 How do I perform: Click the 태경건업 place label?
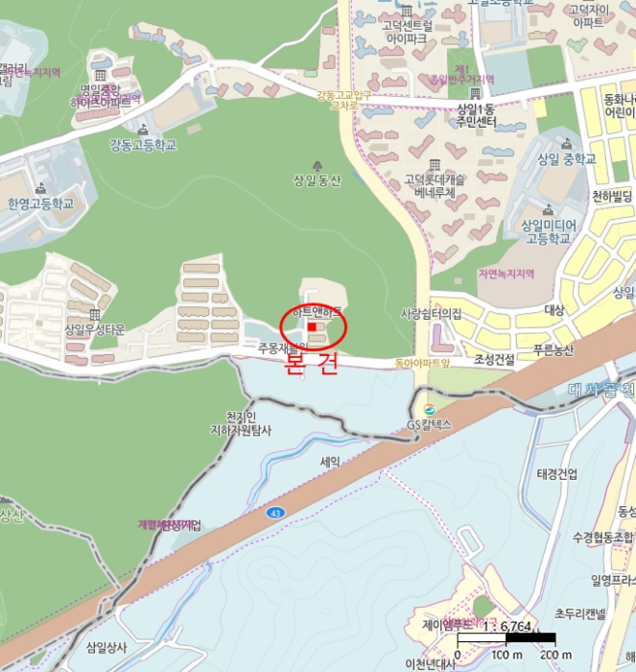557,474
